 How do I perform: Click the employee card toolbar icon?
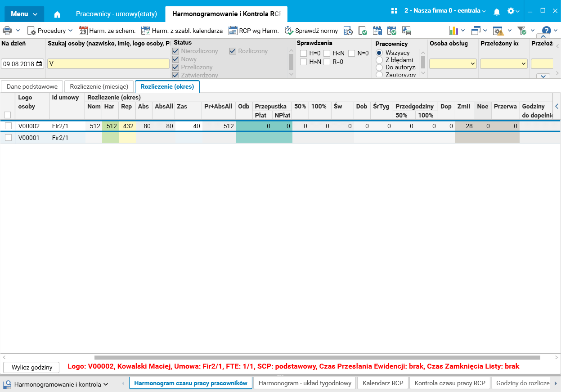[407, 31]
